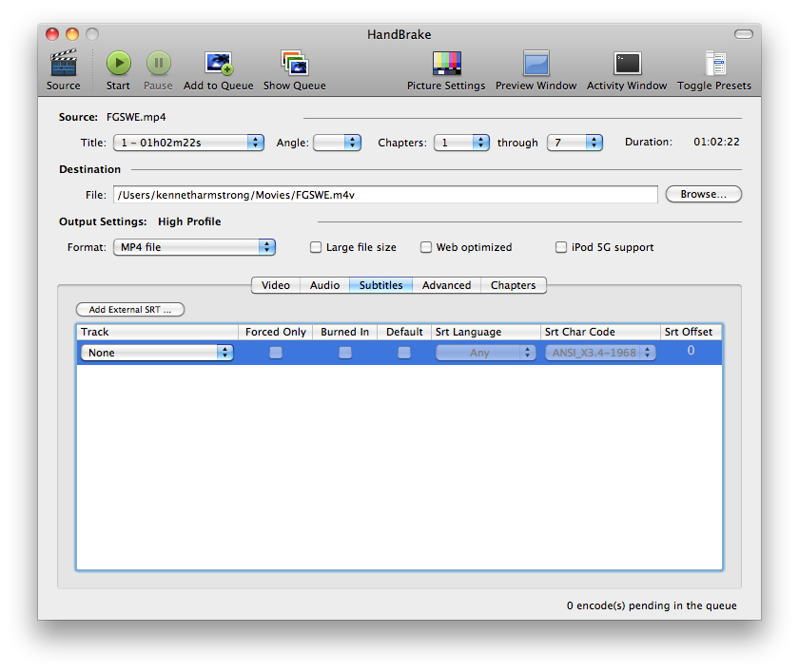Open the Angle dropdown
This screenshot has width=799, height=672.
point(338,143)
